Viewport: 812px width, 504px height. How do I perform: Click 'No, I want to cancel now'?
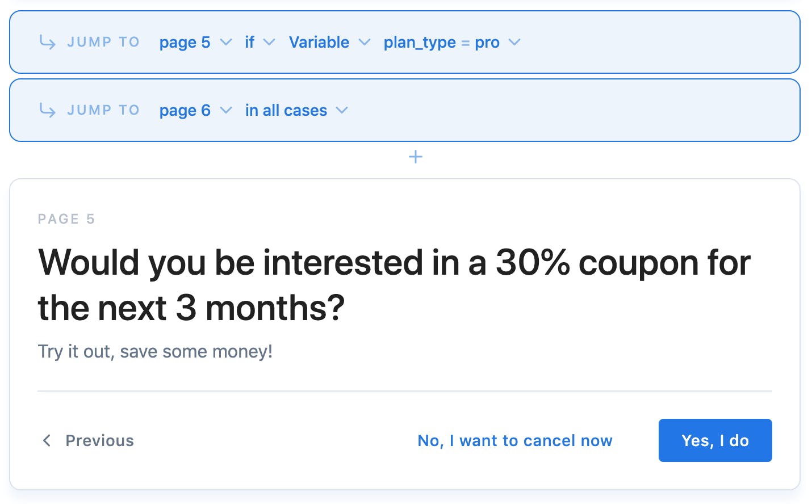pos(514,440)
